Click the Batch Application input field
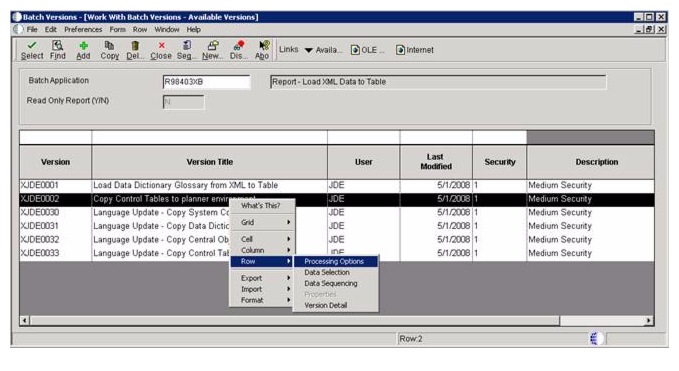679x371 pixels. pos(207,82)
